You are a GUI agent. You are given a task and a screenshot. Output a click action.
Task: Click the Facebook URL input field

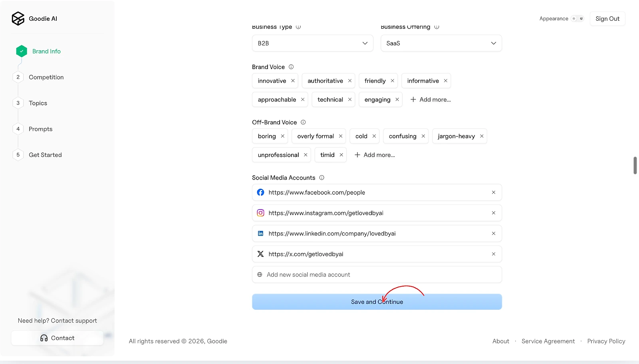(377, 192)
